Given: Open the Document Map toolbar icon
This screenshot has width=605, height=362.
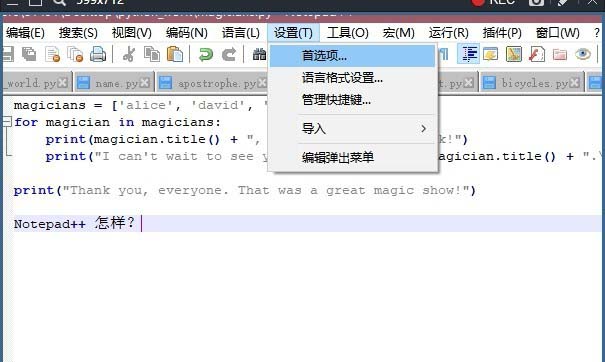Looking at the screenshot, I should (514, 54).
